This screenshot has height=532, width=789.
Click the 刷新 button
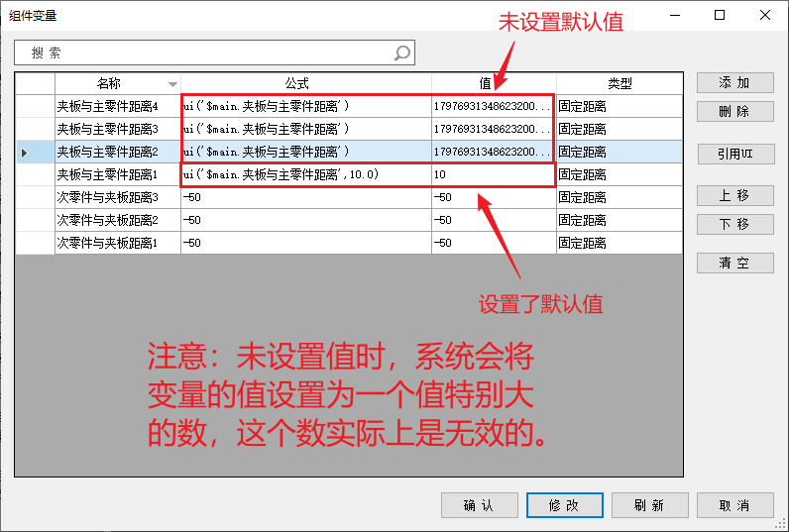point(649,505)
